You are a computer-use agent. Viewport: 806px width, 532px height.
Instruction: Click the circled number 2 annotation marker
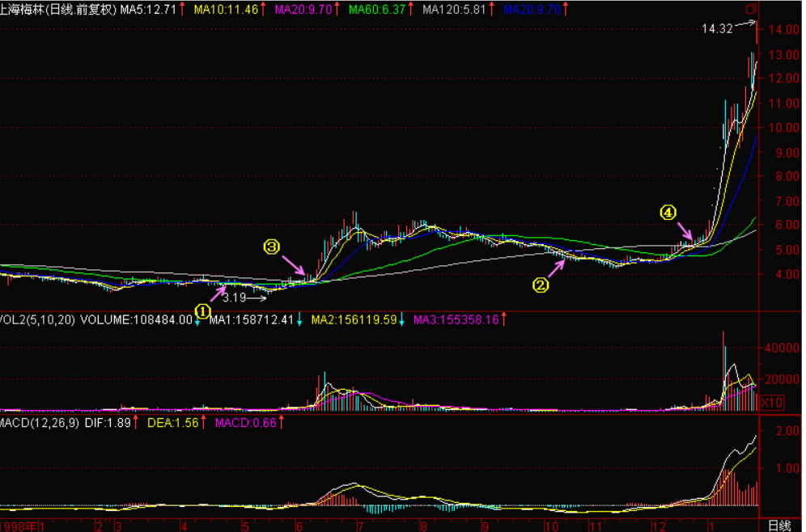pyautogui.click(x=540, y=284)
